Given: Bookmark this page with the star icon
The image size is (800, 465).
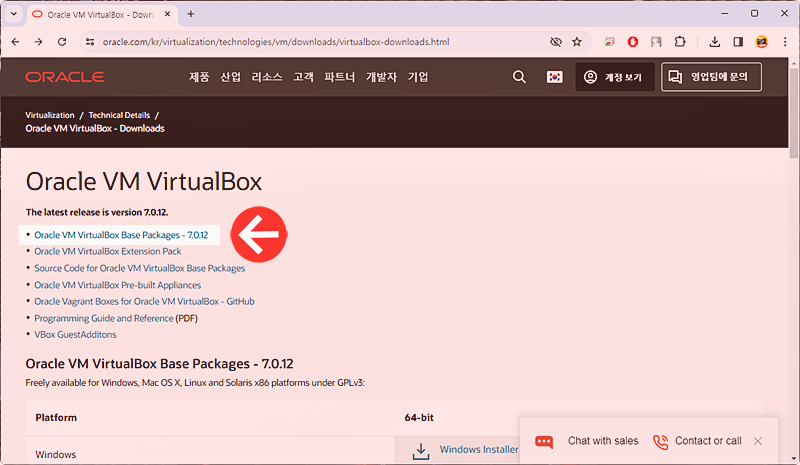Looking at the screenshot, I should (577, 42).
